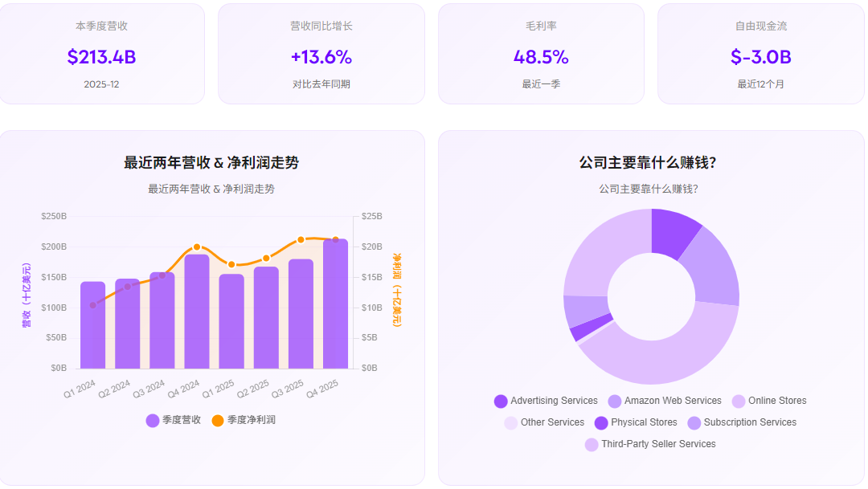The height and width of the screenshot is (489, 868).
Task: Select the Physical Stores legend marker
Action: (x=600, y=422)
